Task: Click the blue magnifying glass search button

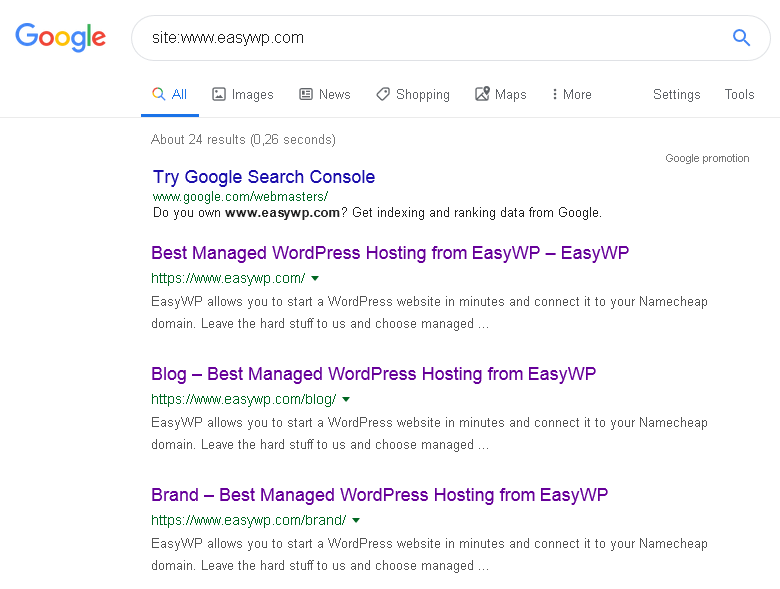Action: [x=741, y=37]
